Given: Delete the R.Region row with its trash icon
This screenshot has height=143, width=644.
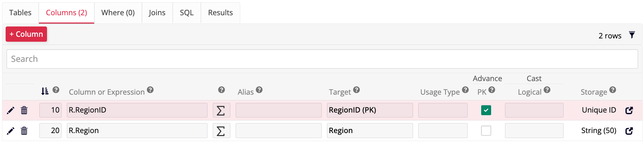Looking at the screenshot, I should click(x=24, y=131).
